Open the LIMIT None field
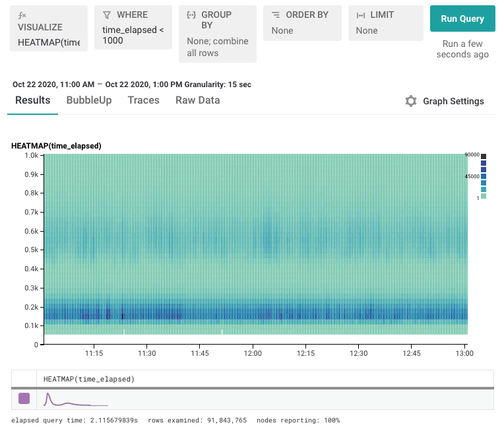Image resolution: width=504 pixels, height=439 pixels. pos(367,30)
